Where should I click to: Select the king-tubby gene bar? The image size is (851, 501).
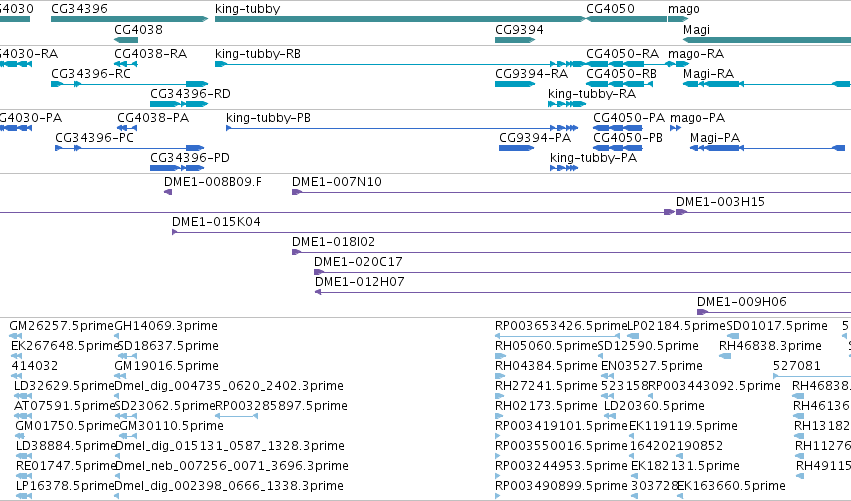pyautogui.click(x=401, y=19)
